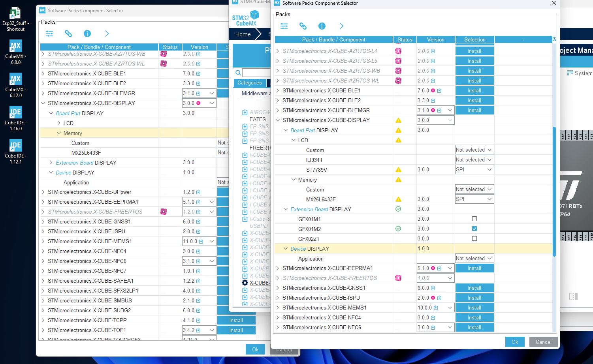Click the chain link icon in Packs toolbar
593x364 pixels.
coord(303,26)
